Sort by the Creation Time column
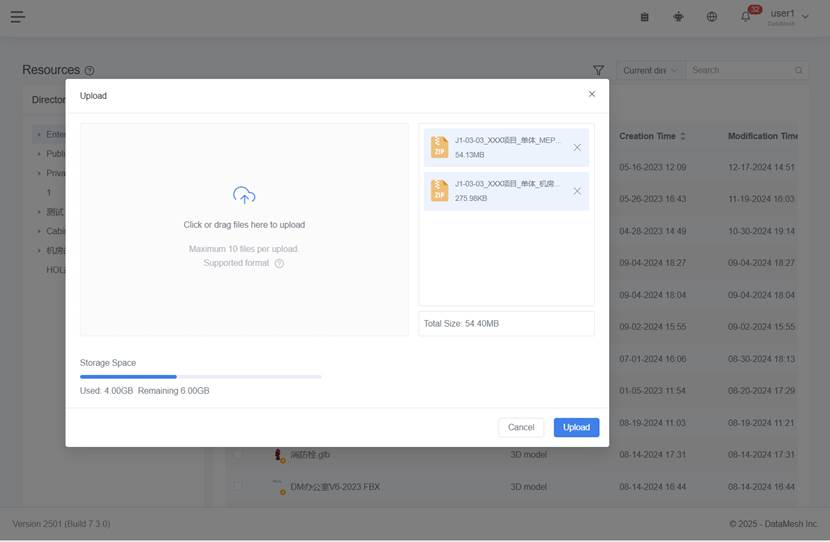This screenshot has height=542, width=830. [652, 136]
